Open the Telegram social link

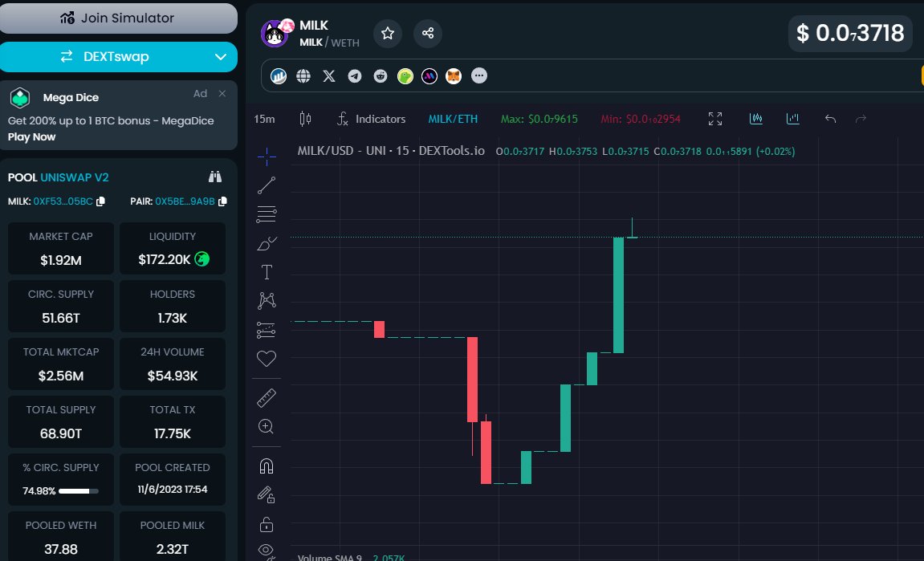[355, 76]
